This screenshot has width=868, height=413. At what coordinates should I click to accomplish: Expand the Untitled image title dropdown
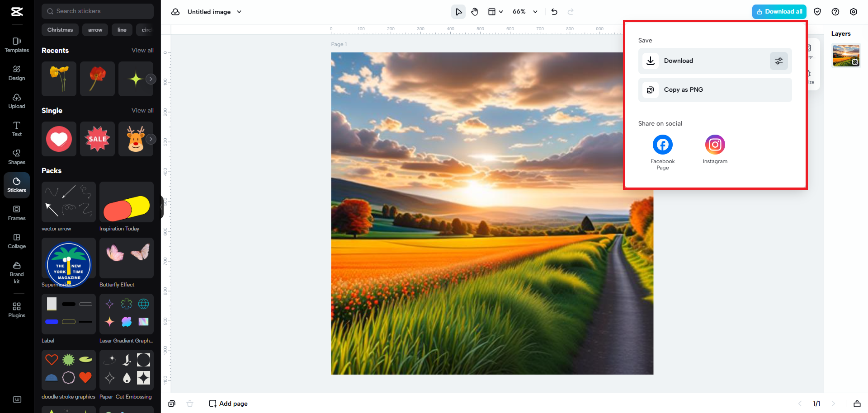[240, 12]
